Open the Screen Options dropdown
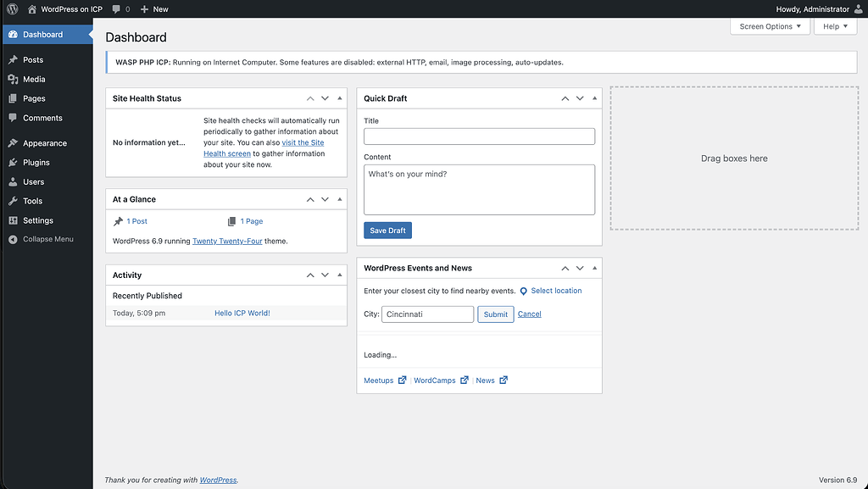 [770, 26]
